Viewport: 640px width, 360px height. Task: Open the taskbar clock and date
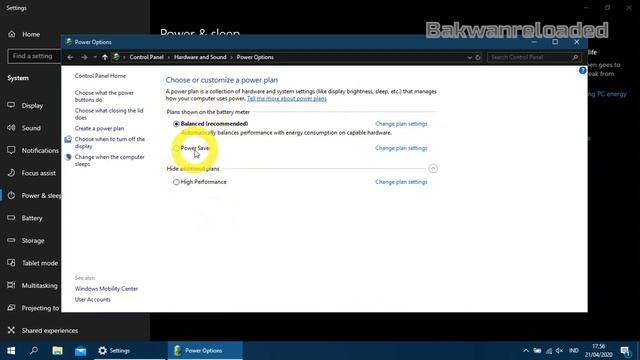pos(598,351)
